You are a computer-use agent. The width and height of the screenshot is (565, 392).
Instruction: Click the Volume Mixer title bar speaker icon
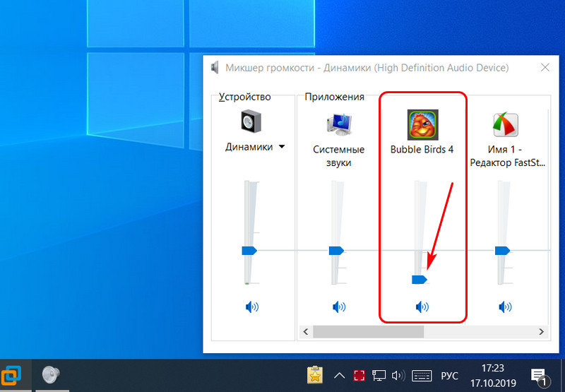215,67
